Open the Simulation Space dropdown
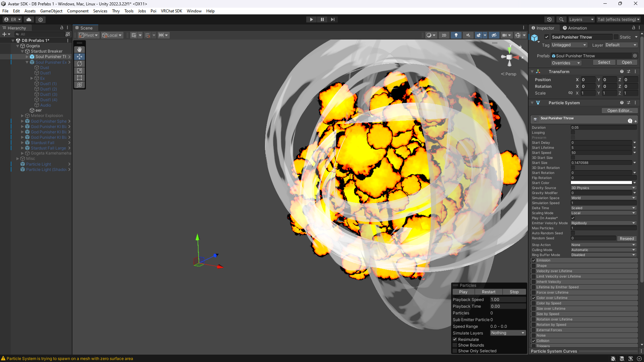The height and width of the screenshot is (362, 644). pyautogui.click(x=603, y=198)
